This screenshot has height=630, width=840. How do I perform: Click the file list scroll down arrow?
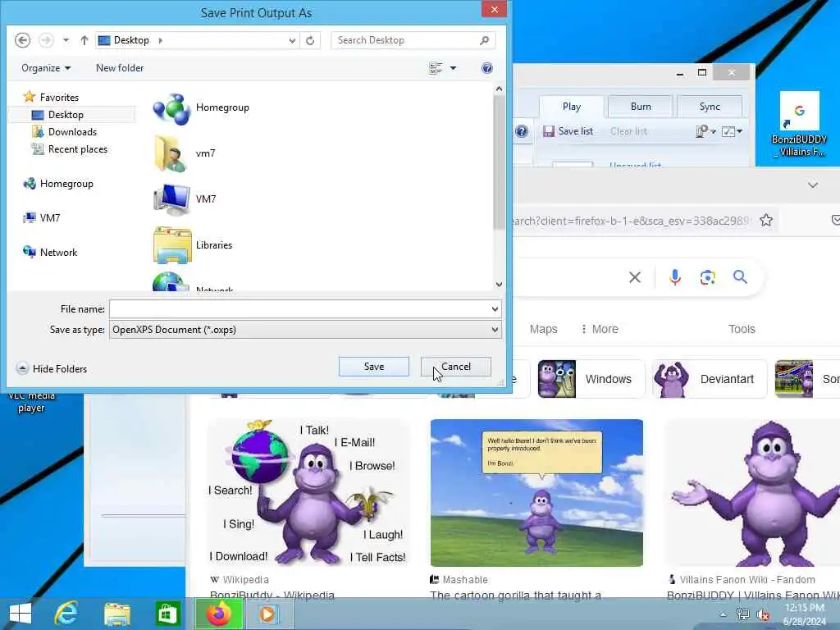point(499,285)
